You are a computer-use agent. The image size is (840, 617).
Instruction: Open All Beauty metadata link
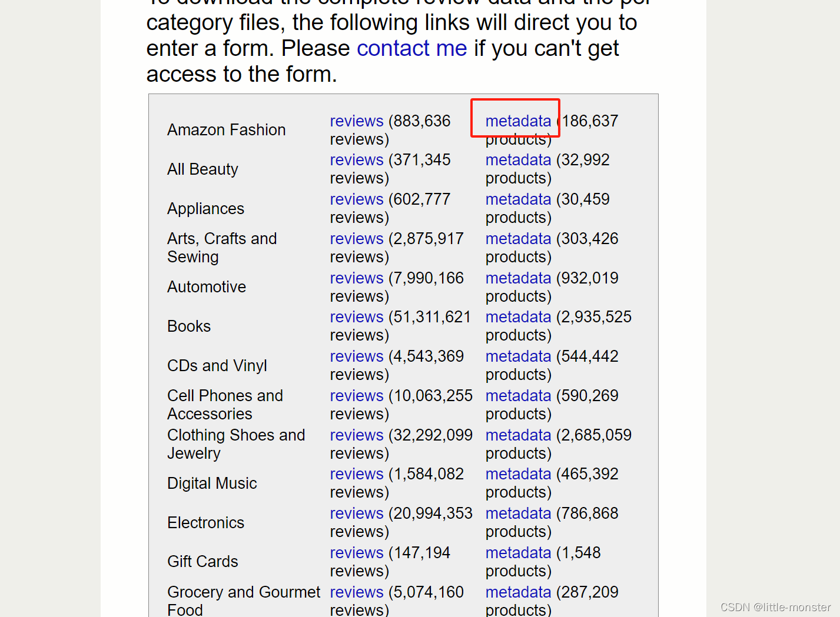pos(518,160)
